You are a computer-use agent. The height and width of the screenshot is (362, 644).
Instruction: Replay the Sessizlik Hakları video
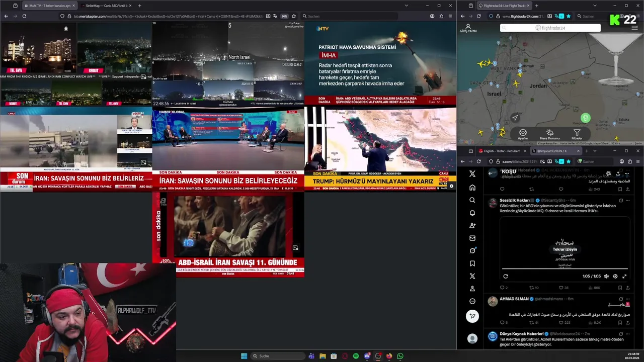[x=506, y=276]
